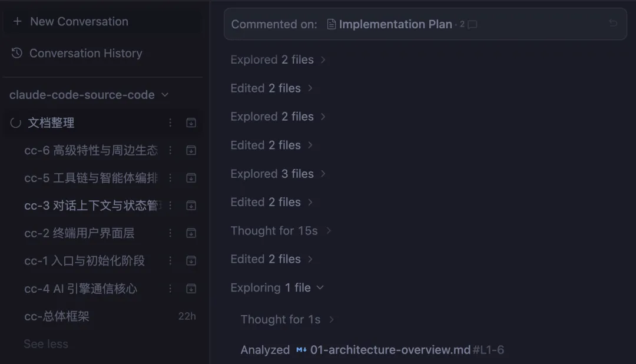
Task: Click See less to collapse the list
Action: 46,344
